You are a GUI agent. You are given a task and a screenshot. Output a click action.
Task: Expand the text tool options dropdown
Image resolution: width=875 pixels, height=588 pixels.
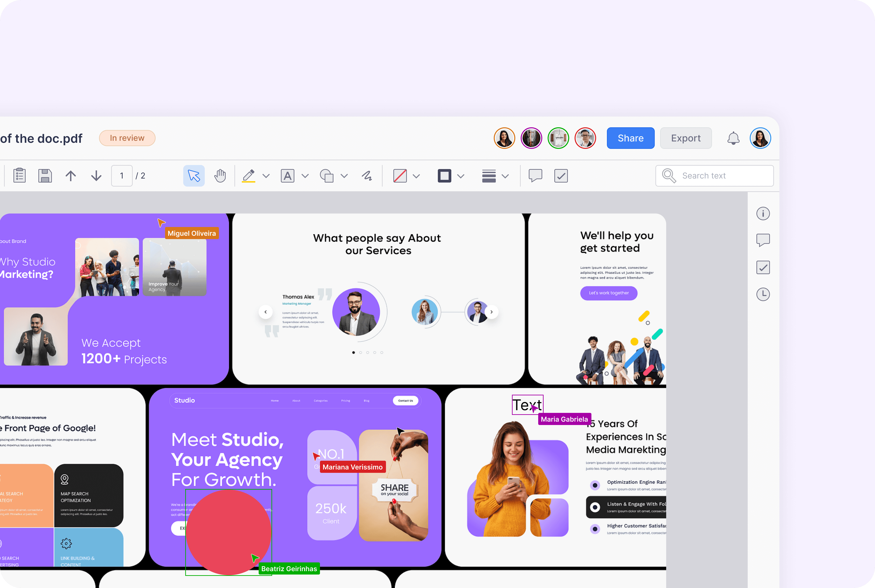pyautogui.click(x=305, y=176)
